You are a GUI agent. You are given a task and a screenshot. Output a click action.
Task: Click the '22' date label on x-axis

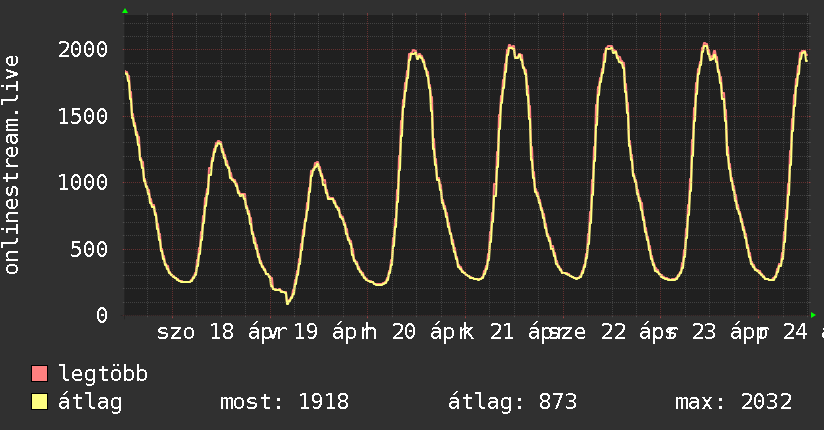click(612, 333)
